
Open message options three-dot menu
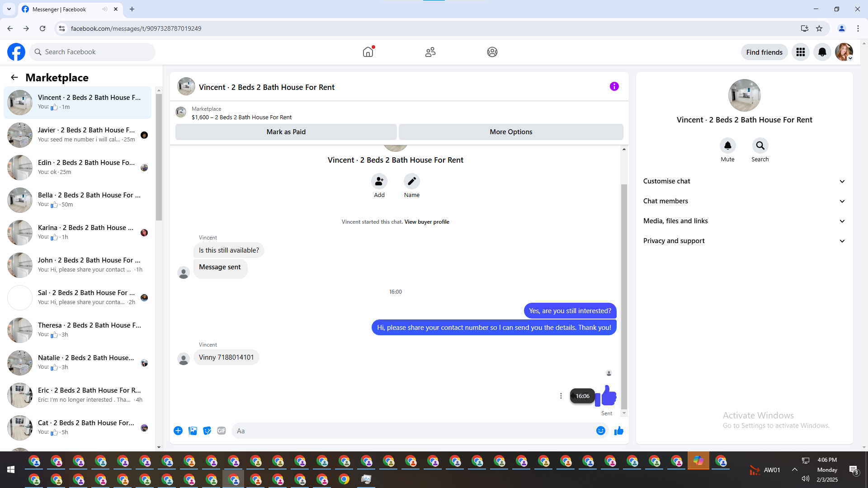pyautogui.click(x=561, y=396)
